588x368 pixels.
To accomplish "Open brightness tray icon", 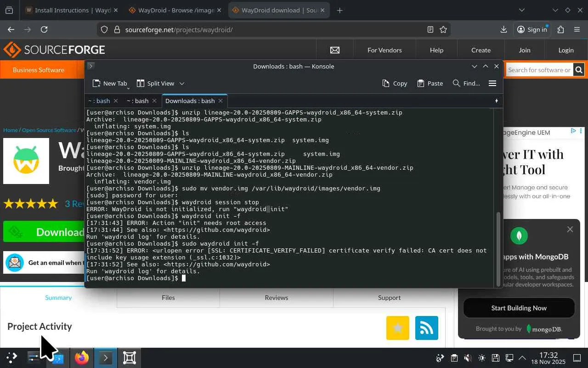I will pos(481,358).
